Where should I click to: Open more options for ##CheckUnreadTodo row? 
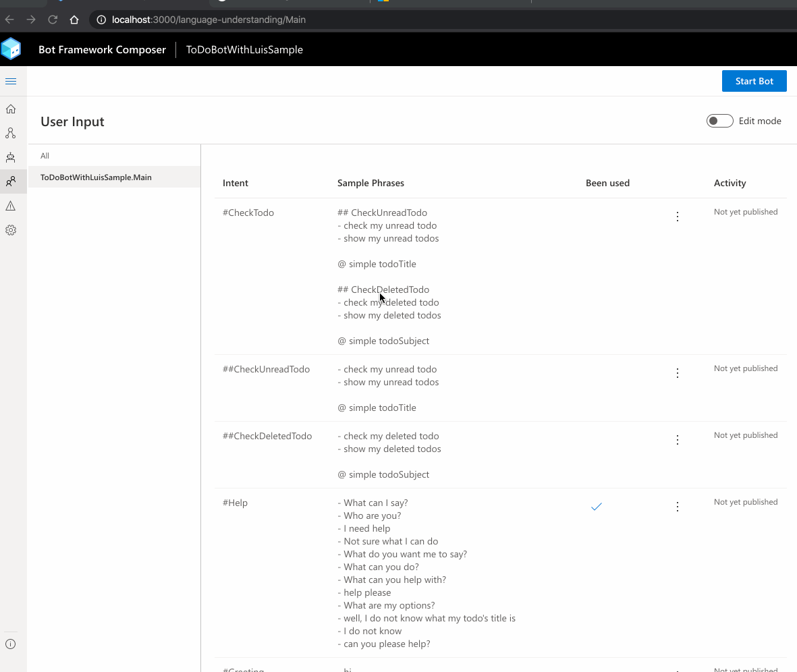click(x=678, y=373)
